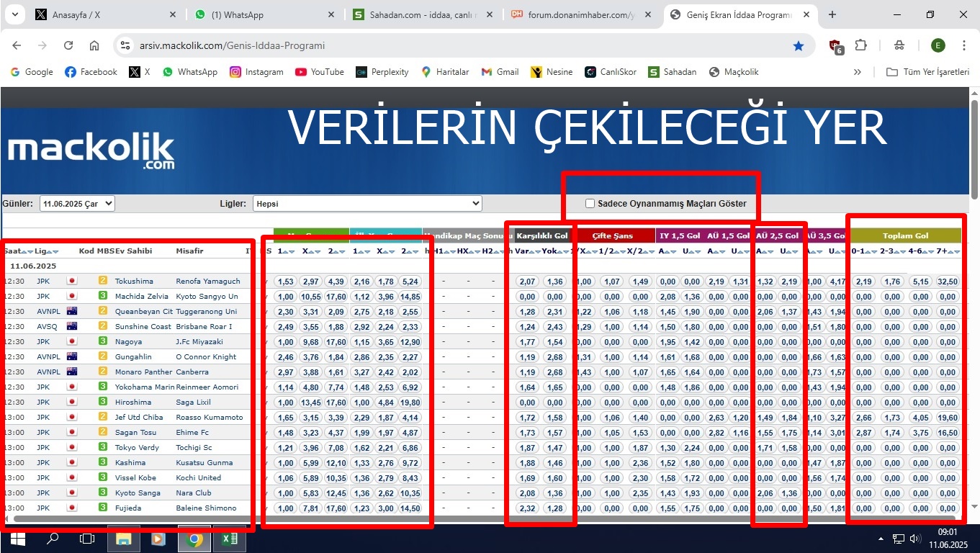Screen dimensions: 980x553
Task: Open the red shield extension with badge 6
Action: pos(836,46)
